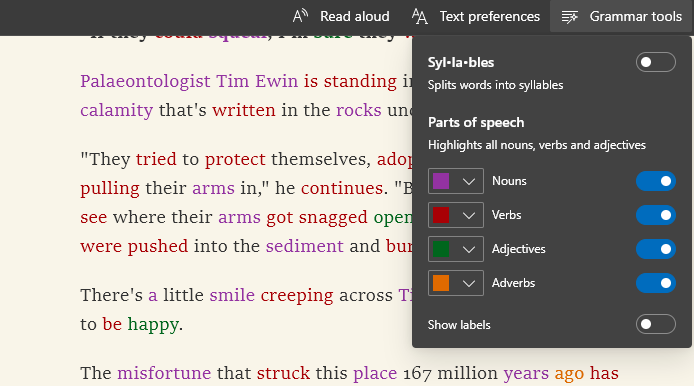Open the Read aloud menu item
The height and width of the screenshot is (386, 694).
tap(341, 16)
